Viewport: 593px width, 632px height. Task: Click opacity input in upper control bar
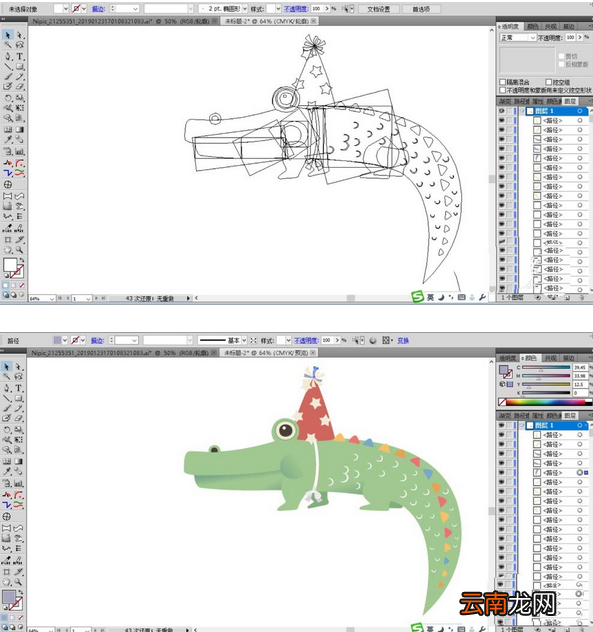317,8
